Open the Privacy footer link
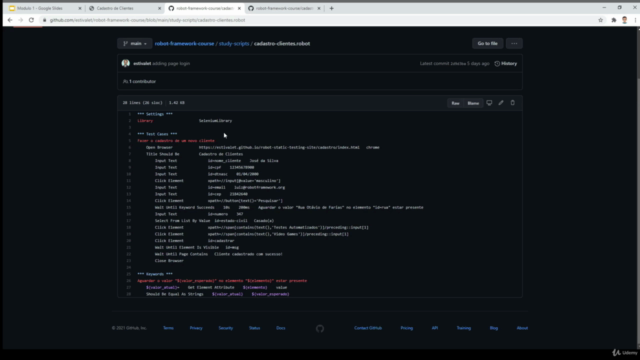Screen dimensions: 640x360 click(196, 328)
